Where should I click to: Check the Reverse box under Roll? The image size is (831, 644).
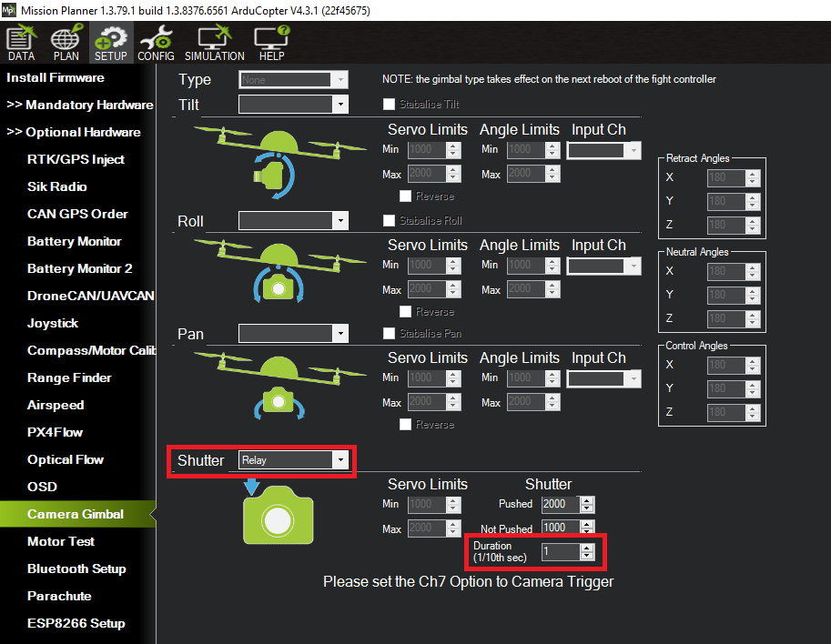coord(405,311)
